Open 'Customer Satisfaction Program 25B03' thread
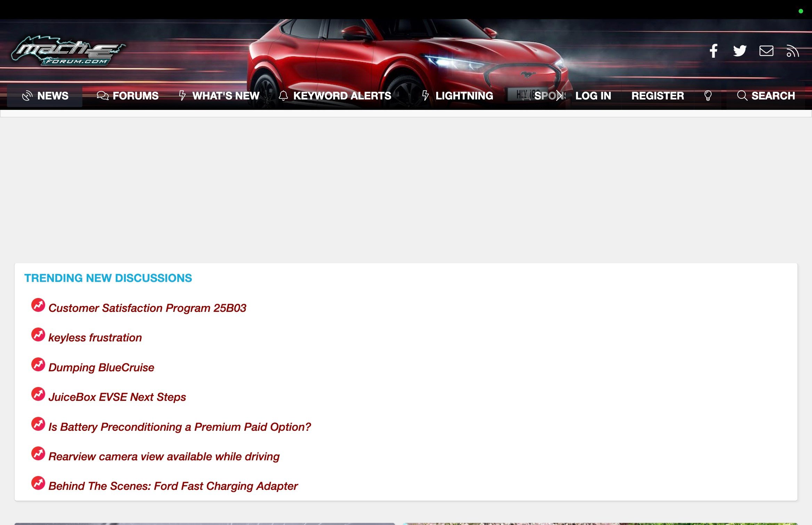Image resolution: width=812 pixels, height=525 pixels. [147, 308]
